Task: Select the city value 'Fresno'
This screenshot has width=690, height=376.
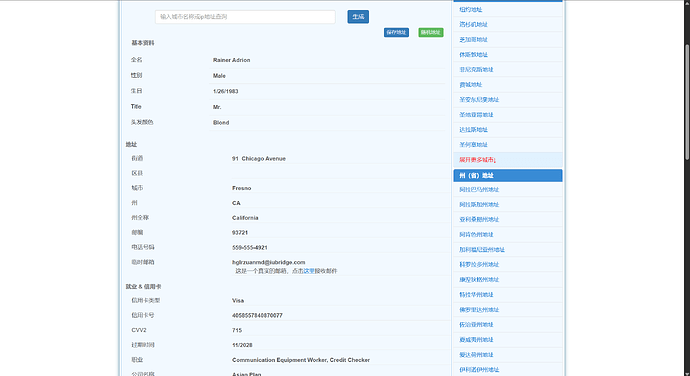Action: click(242, 188)
